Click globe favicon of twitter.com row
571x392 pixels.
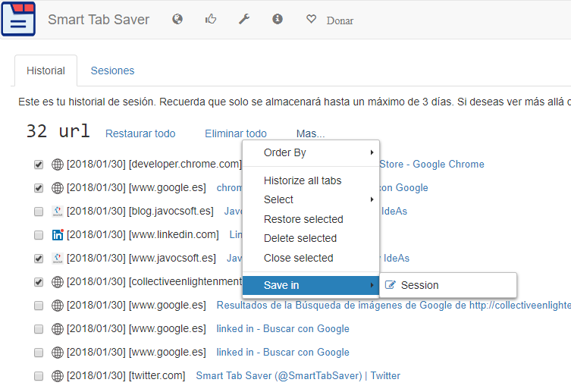coord(58,376)
